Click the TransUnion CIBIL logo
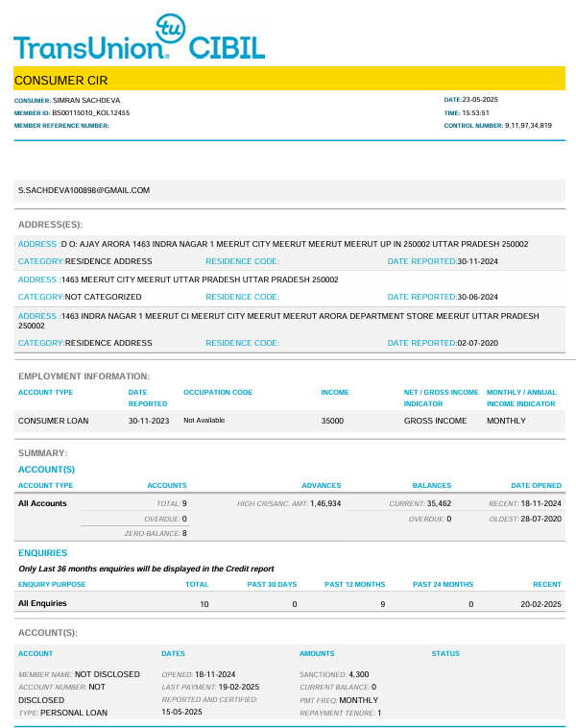Viewport: 576px width, 728px height. tap(138, 45)
